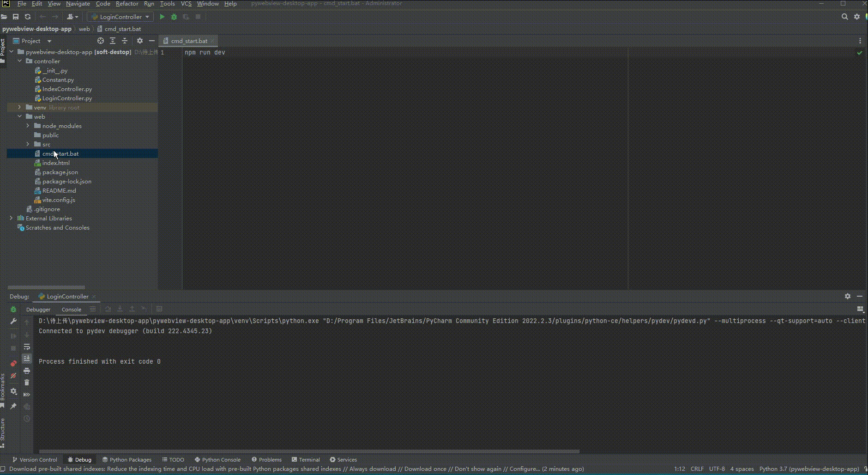This screenshot has height=475, width=868.
Task: Click Configure in the indexing notification
Action: coord(524,469)
